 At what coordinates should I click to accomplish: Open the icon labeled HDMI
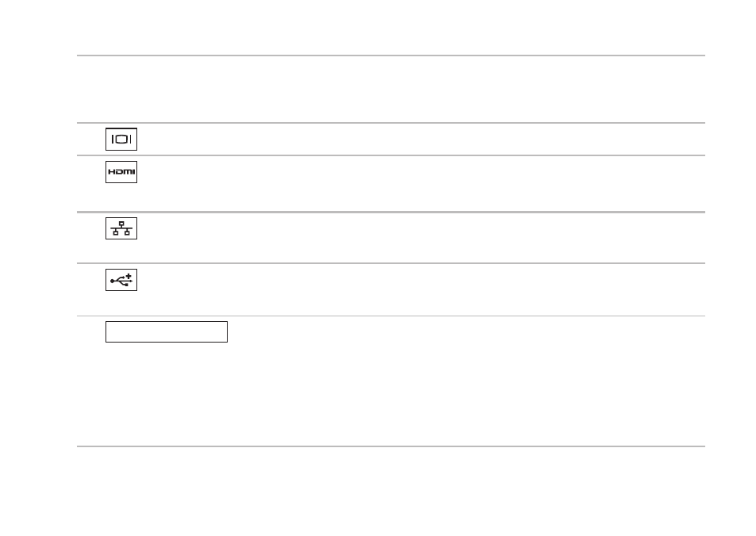[x=121, y=172]
